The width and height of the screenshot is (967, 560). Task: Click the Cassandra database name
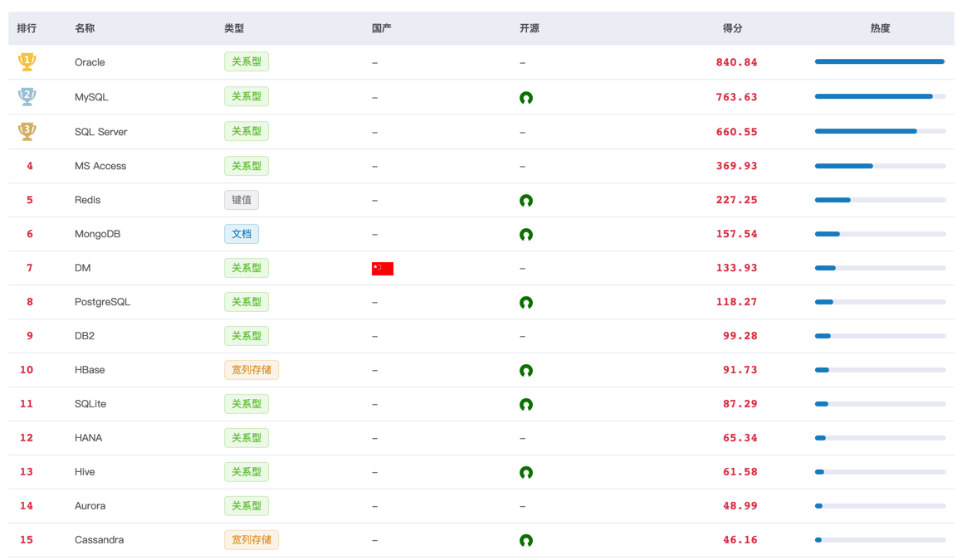pyautogui.click(x=100, y=539)
